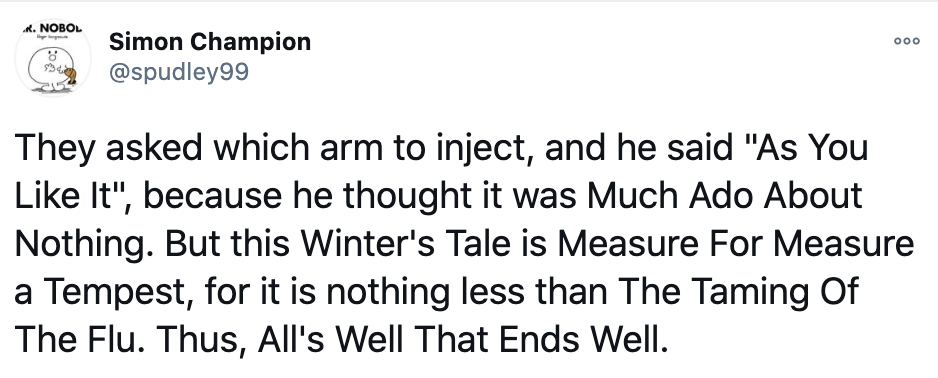
Task: Click the Mr. Nobody cartoon figure in avatar
Action: 52,69
